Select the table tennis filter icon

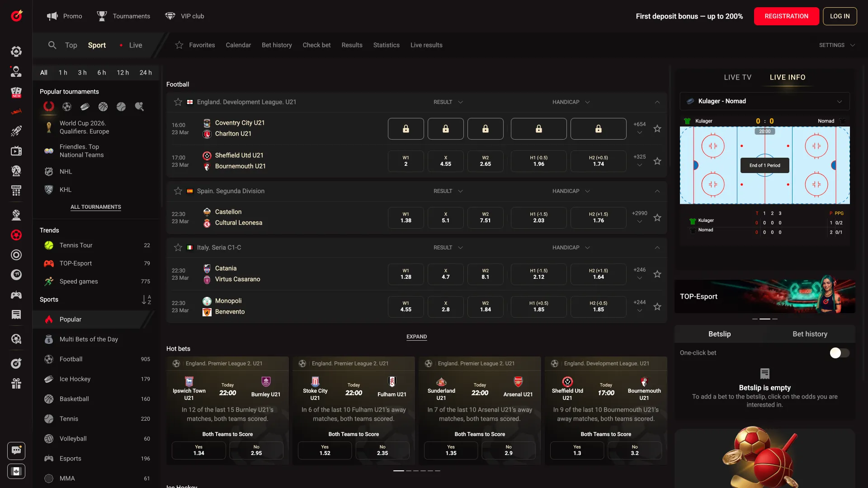[139, 107]
